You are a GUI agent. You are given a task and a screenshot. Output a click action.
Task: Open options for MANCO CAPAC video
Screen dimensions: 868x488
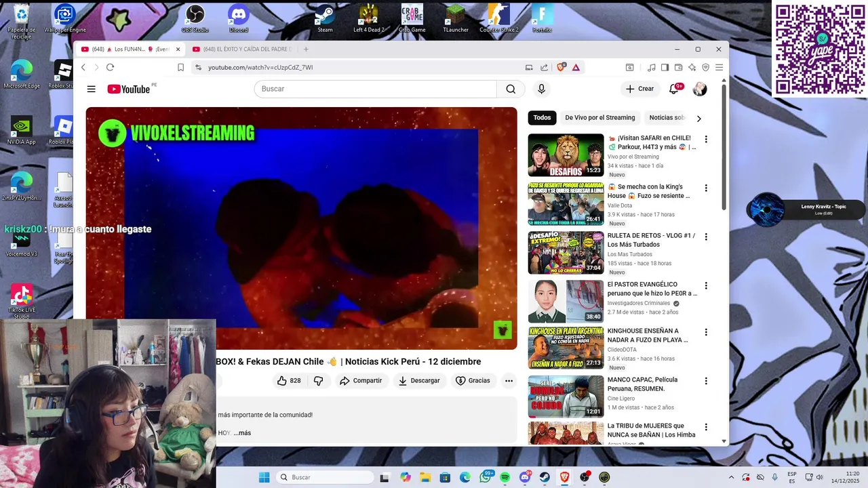(x=706, y=381)
